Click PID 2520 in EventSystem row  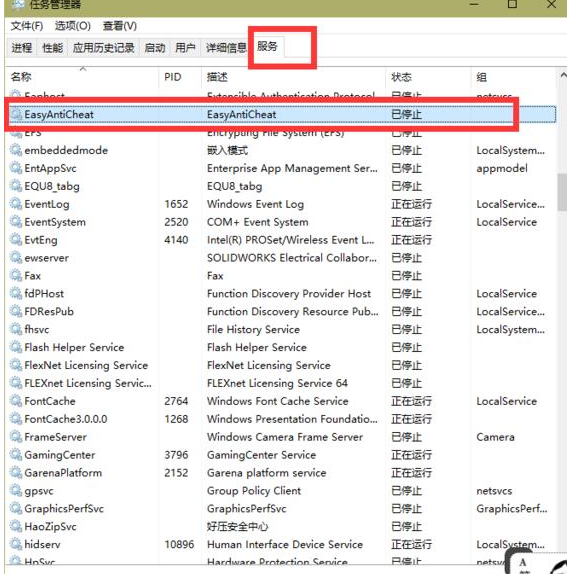[x=176, y=222]
